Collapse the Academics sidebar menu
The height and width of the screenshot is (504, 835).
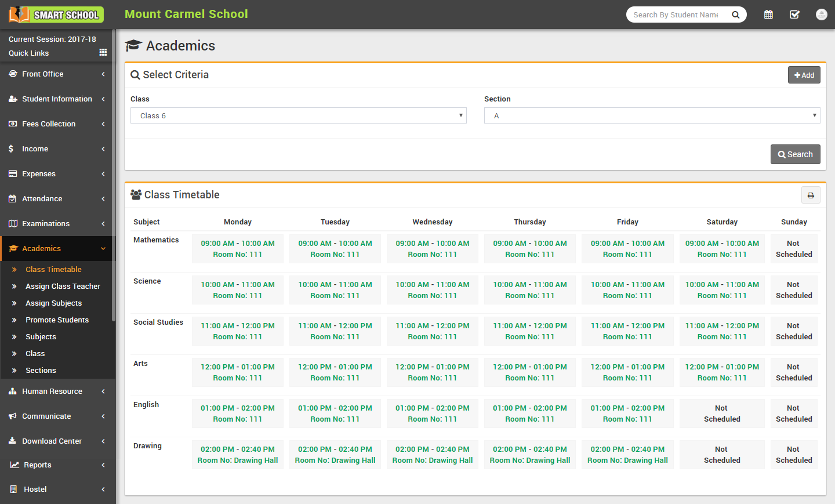[57, 249]
